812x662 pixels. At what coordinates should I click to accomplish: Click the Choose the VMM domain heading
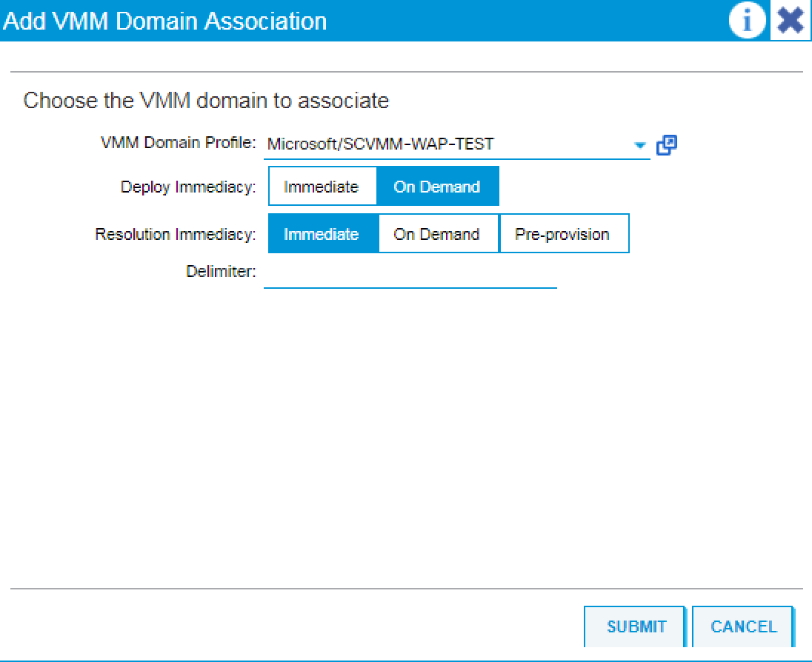point(206,101)
